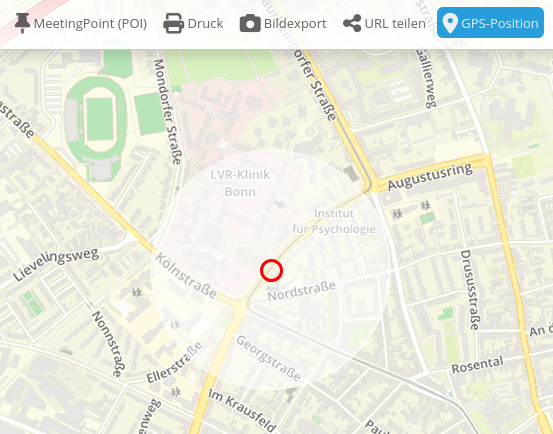The height and width of the screenshot is (434, 553).
Task: Choose Bildexport to export map image
Action: [x=283, y=24]
